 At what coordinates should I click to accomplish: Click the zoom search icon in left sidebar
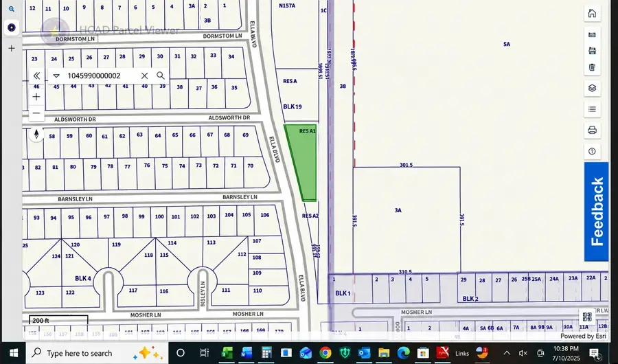click(x=12, y=9)
